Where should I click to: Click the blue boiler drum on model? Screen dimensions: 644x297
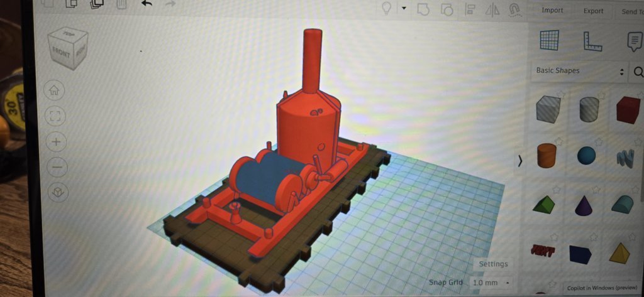pyautogui.click(x=263, y=178)
